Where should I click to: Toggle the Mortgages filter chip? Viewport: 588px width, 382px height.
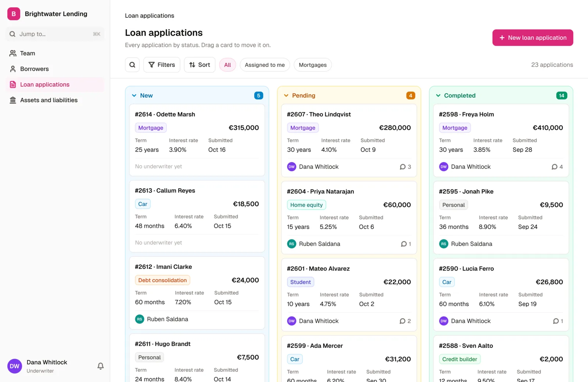point(313,65)
